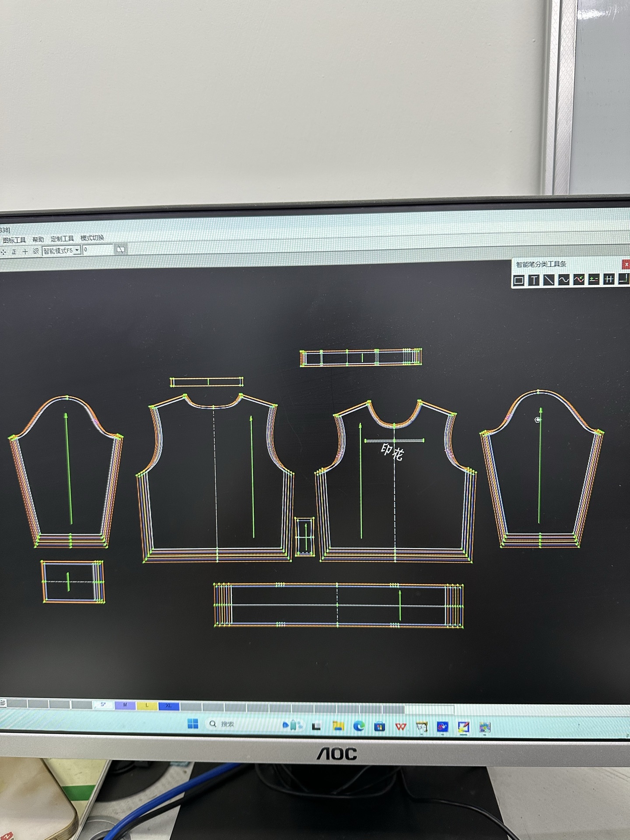Select the yellow L size swatch
Screen dimensions: 630x840
tap(147, 705)
